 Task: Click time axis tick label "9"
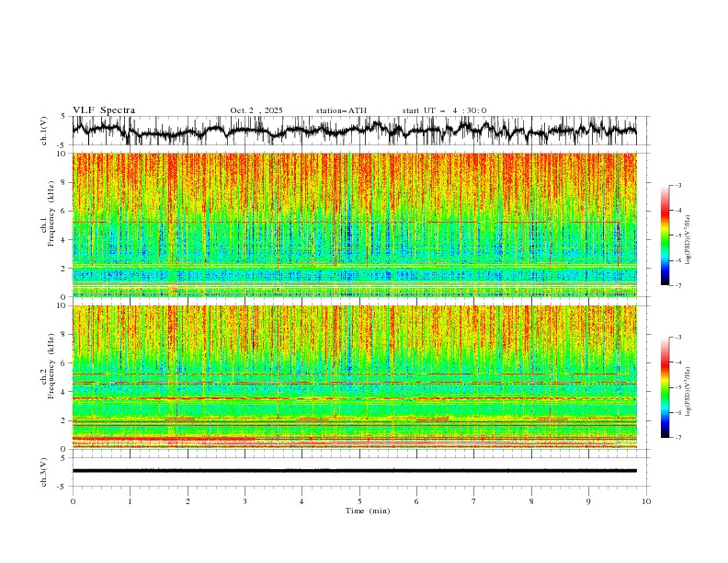click(588, 501)
